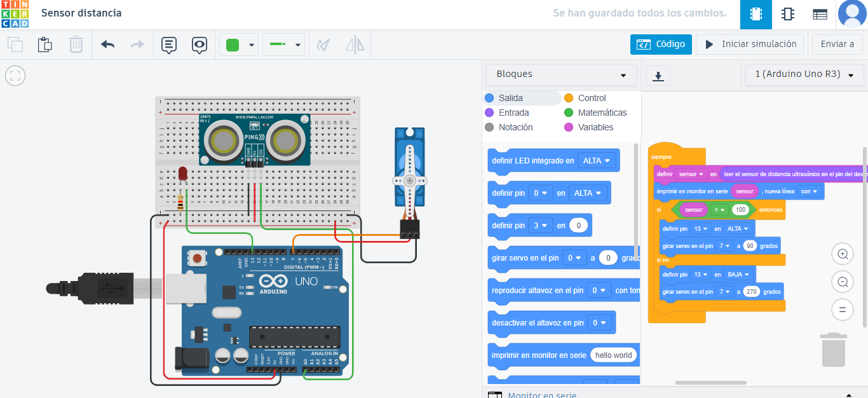Open the less-than operator dropdown
868x398 pixels.
pos(719,210)
